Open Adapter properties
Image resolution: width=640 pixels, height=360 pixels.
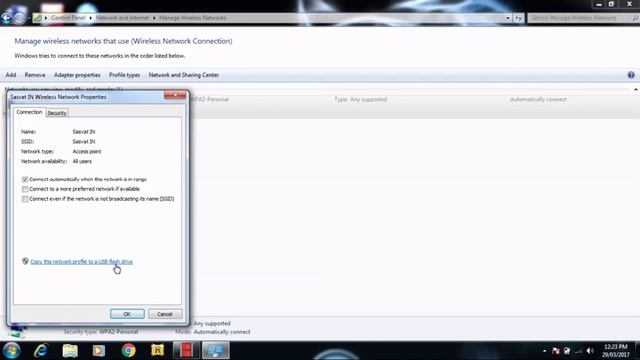tap(77, 75)
